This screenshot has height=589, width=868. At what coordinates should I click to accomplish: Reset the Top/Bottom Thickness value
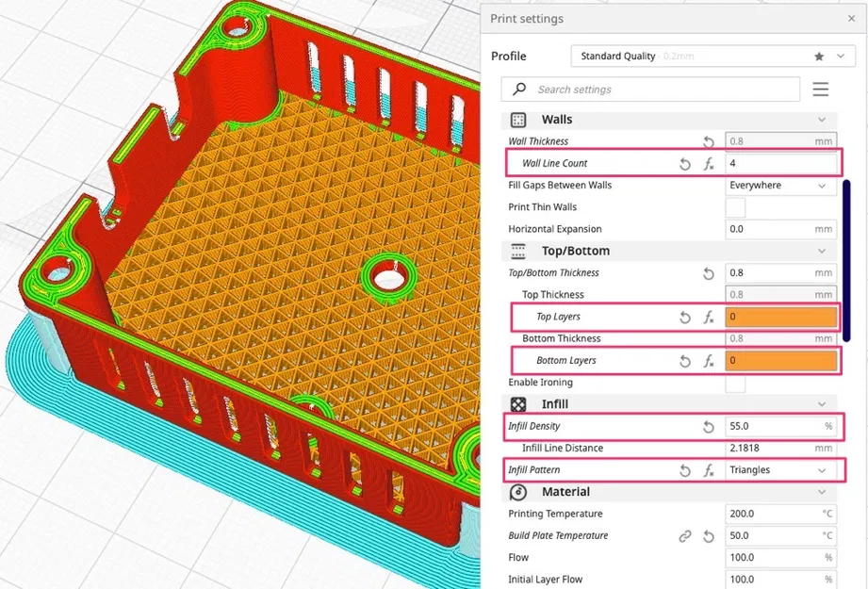pos(708,273)
